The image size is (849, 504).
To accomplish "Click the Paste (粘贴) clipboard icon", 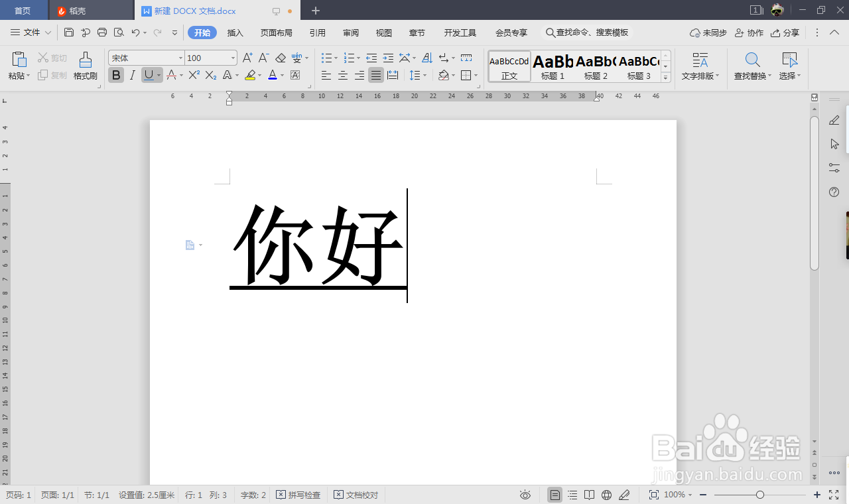I will tap(19, 60).
